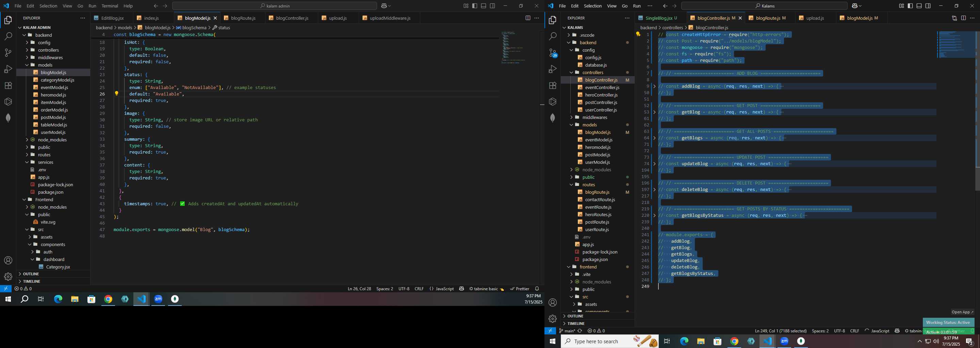Open uploadMiddleware.js tab

tap(390, 18)
